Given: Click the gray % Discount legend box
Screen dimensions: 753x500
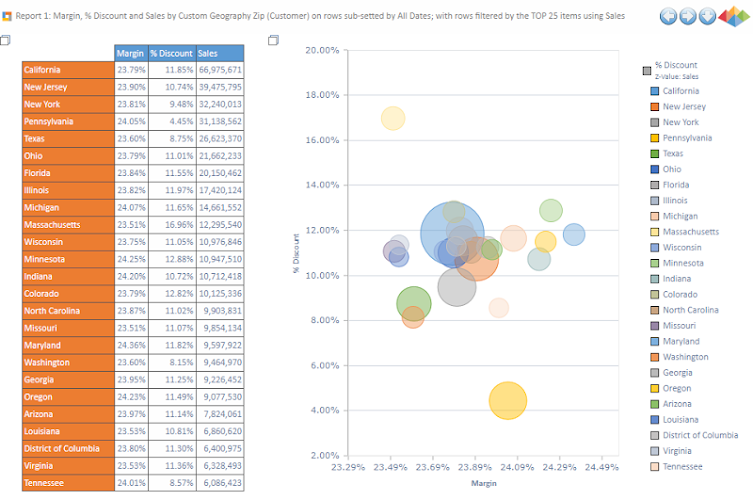Looking at the screenshot, I should click(x=647, y=71).
